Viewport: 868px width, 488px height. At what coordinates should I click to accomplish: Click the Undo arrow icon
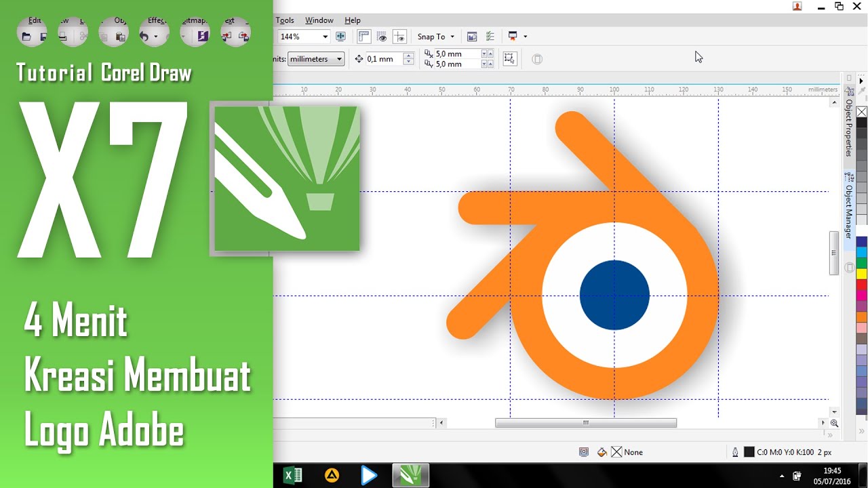click(x=144, y=37)
